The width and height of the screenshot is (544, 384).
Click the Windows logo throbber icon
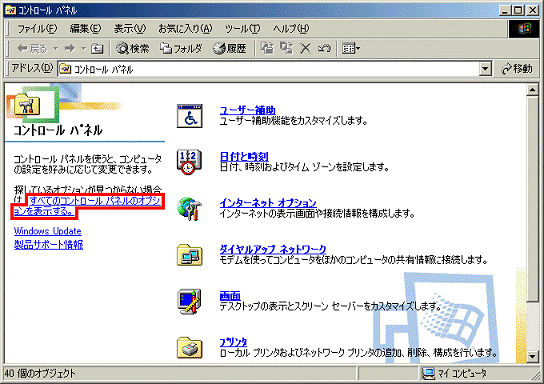tap(524, 29)
